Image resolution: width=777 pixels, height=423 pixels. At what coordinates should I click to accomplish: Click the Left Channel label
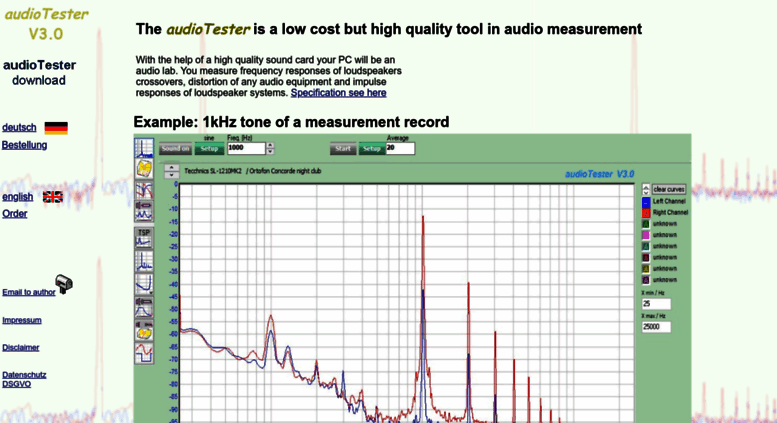669,202
